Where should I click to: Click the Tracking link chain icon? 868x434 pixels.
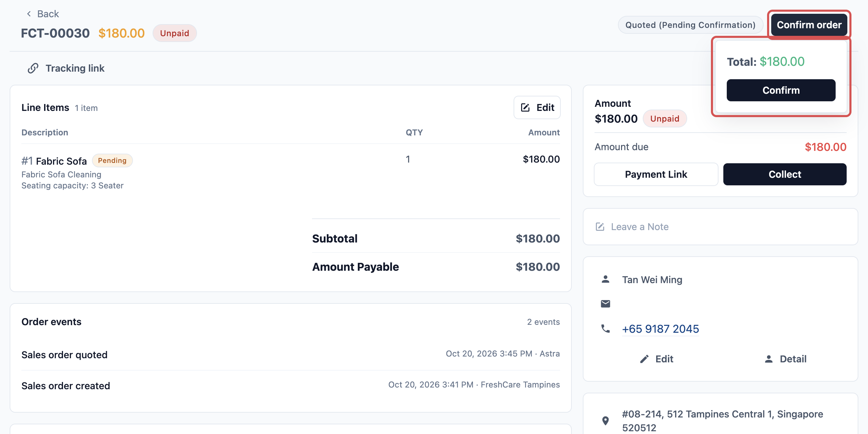(x=33, y=68)
